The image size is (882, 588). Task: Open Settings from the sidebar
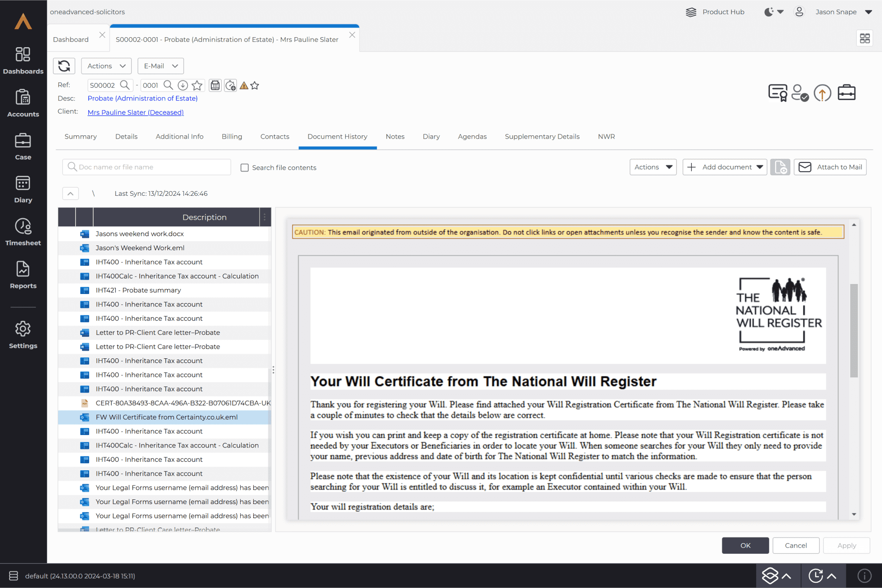[23, 335]
